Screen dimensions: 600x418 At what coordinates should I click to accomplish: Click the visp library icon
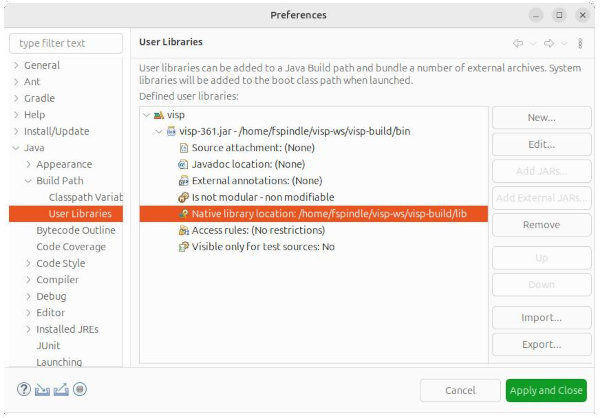point(159,115)
